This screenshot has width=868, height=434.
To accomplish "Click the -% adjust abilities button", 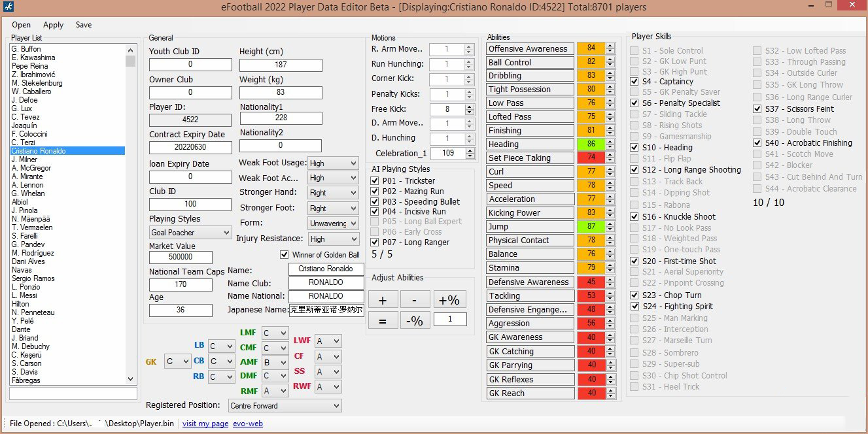I will coord(415,320).
